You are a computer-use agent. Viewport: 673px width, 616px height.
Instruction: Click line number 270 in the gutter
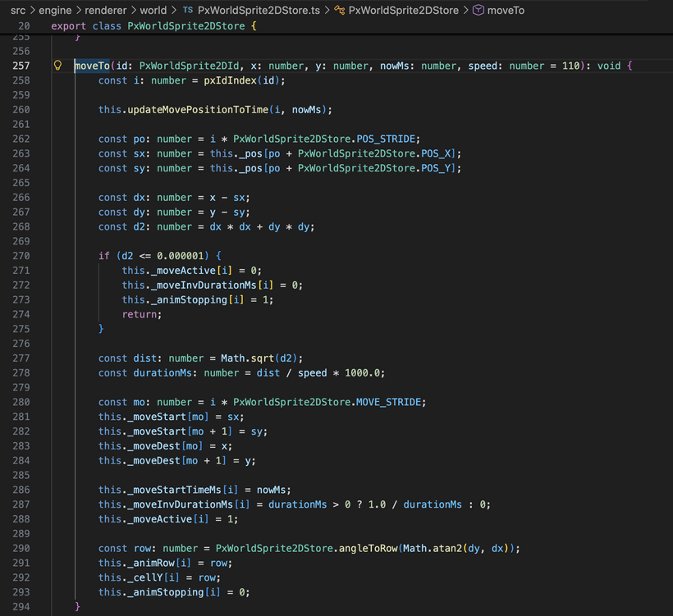[x=21, y=256]
